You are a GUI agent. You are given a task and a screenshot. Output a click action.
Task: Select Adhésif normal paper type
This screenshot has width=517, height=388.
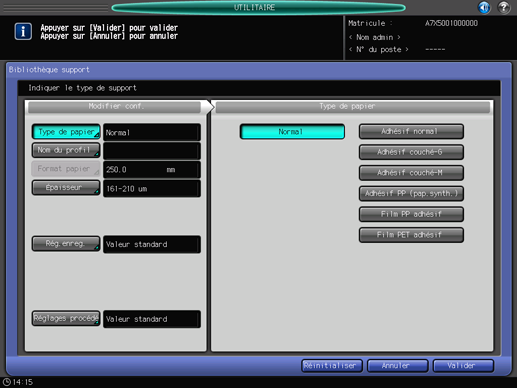(411, 132)
